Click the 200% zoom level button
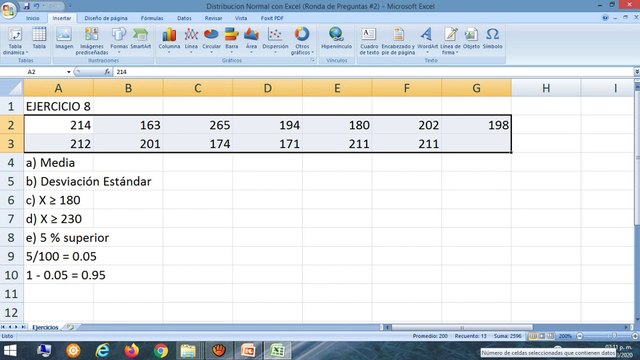This screenshot has width=640, height=360. (565, 336)
